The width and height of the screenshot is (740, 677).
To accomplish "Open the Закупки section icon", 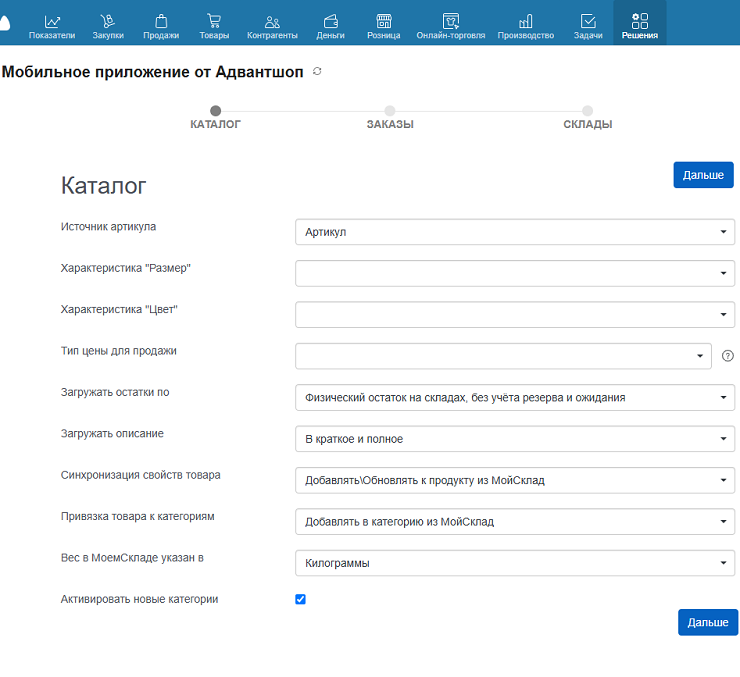I will coord(108,22).
